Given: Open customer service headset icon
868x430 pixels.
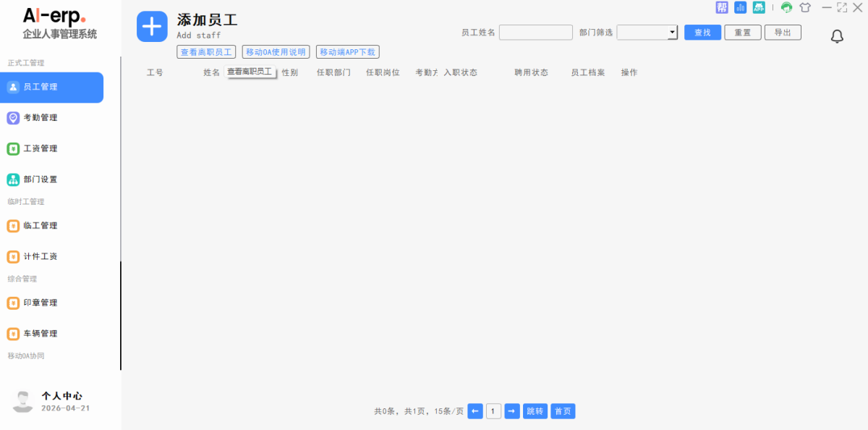Looking at the screenshot, I should (786, 7).
